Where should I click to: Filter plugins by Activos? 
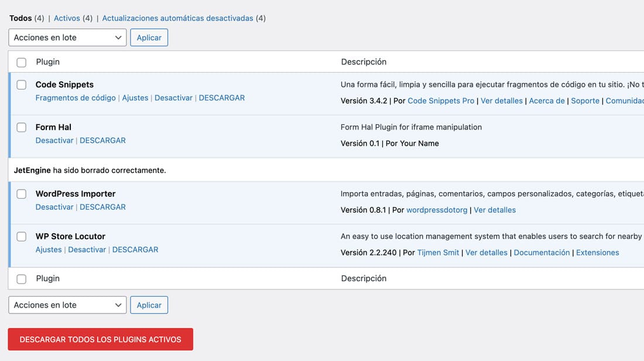point(67,18)
